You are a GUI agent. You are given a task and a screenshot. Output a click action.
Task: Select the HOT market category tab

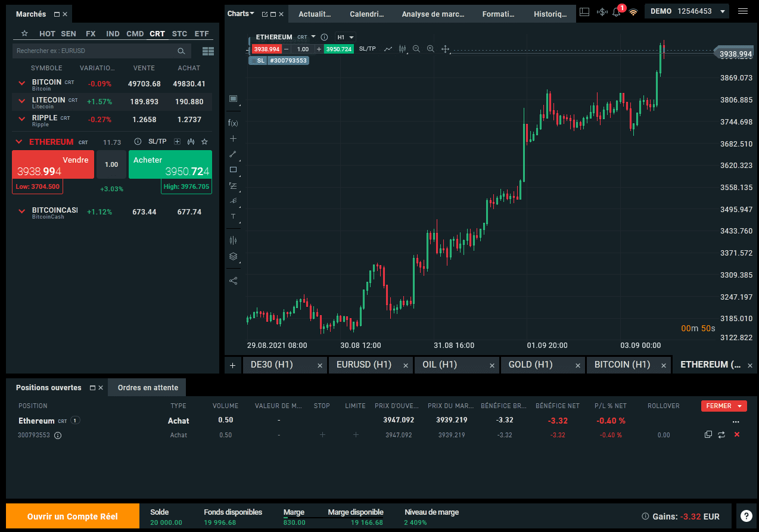coord(47,34)
